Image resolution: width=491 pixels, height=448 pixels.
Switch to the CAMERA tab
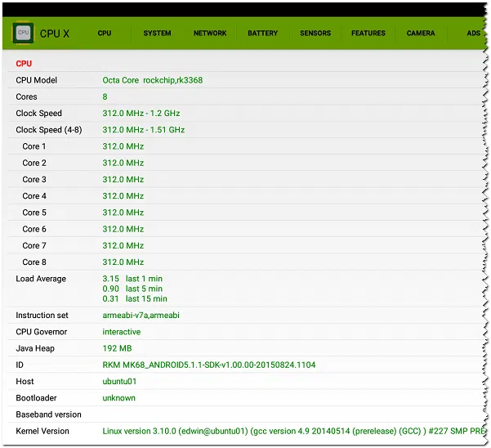(421, 34)
